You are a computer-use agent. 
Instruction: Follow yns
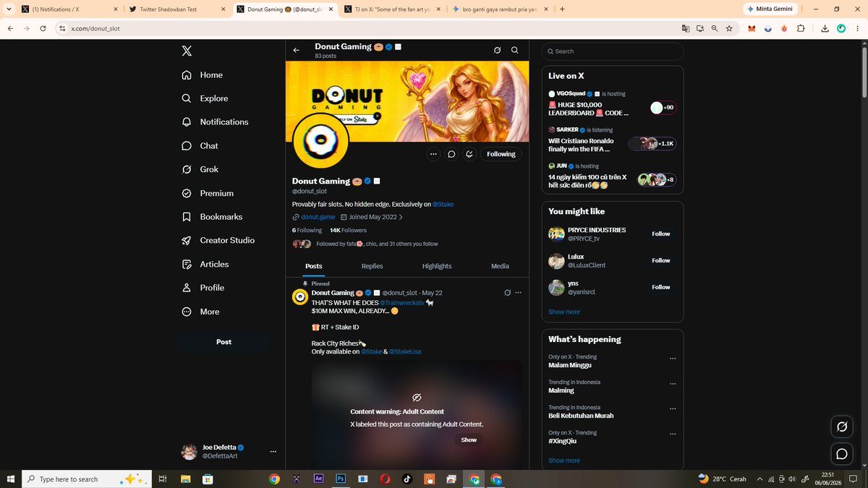coord(661,288)
